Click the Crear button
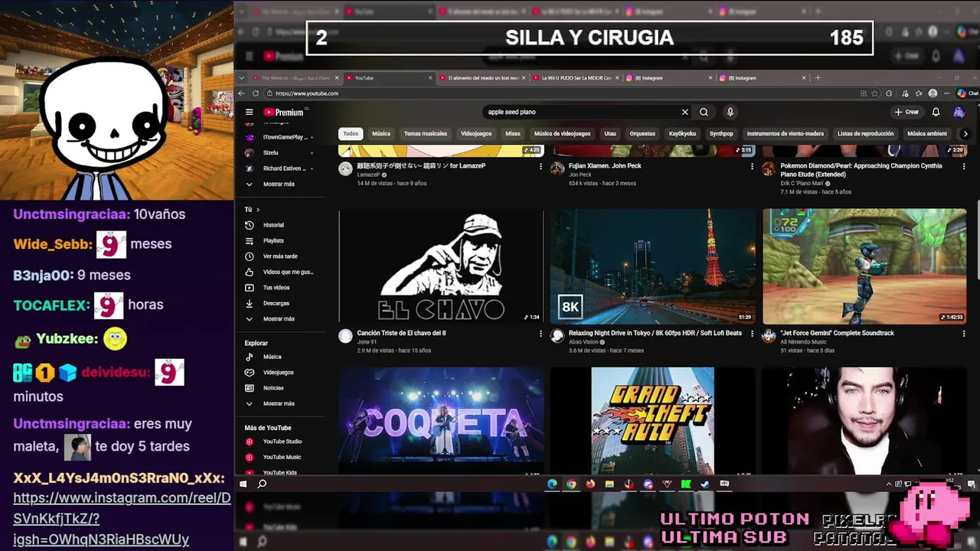Viewport: 980px width, 551px height. click(x=906, y=112)
